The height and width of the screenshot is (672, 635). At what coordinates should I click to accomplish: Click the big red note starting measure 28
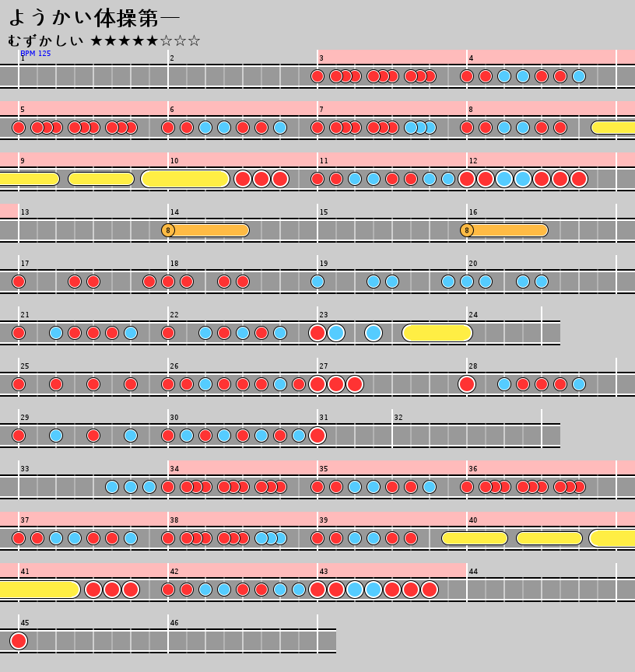(467, 384)
